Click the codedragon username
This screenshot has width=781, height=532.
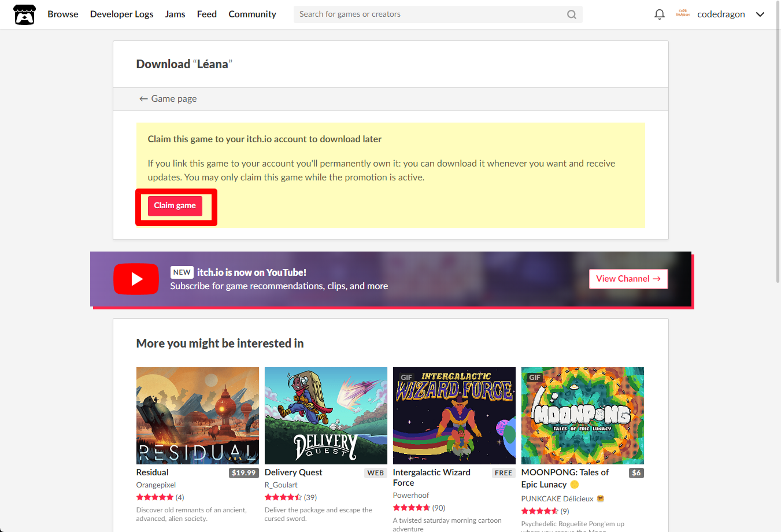click(x=721, y=14)
